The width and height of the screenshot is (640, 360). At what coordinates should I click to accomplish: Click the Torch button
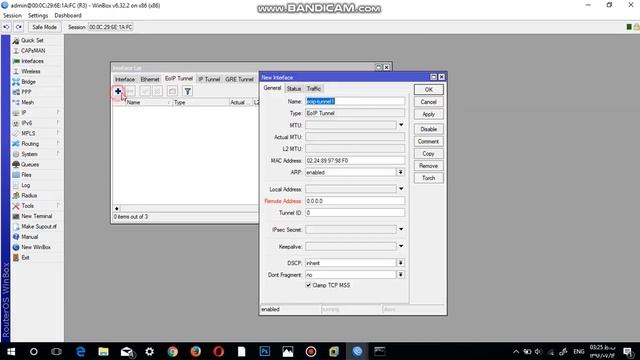tap(429, 178)
